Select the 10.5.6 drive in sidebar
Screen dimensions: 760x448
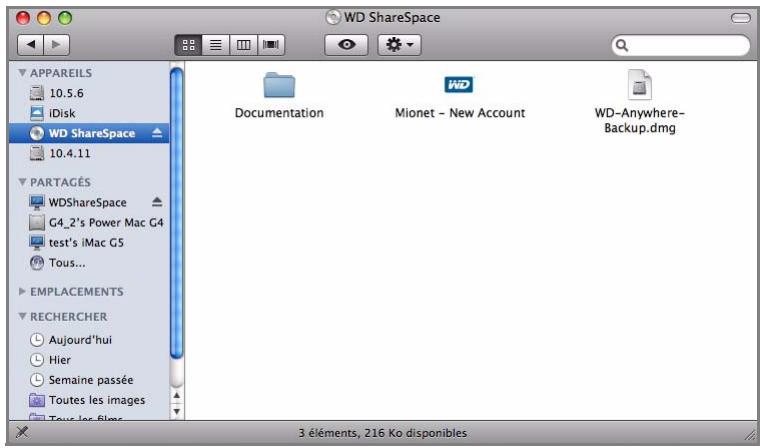coord(89,93)
